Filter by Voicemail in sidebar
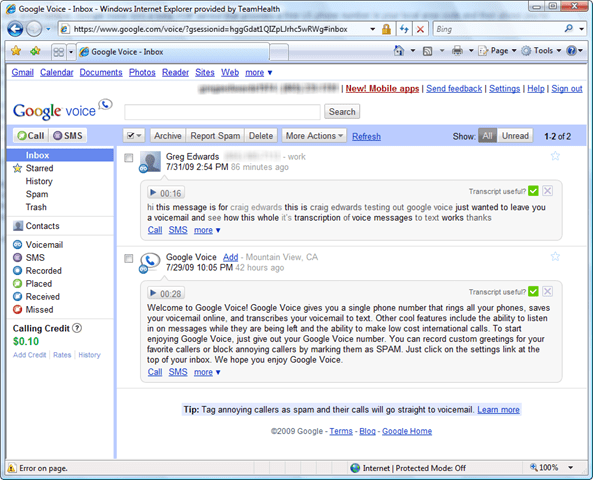This screenshot has width=593, height=480. pyautogui.click(x=38, y=245)
